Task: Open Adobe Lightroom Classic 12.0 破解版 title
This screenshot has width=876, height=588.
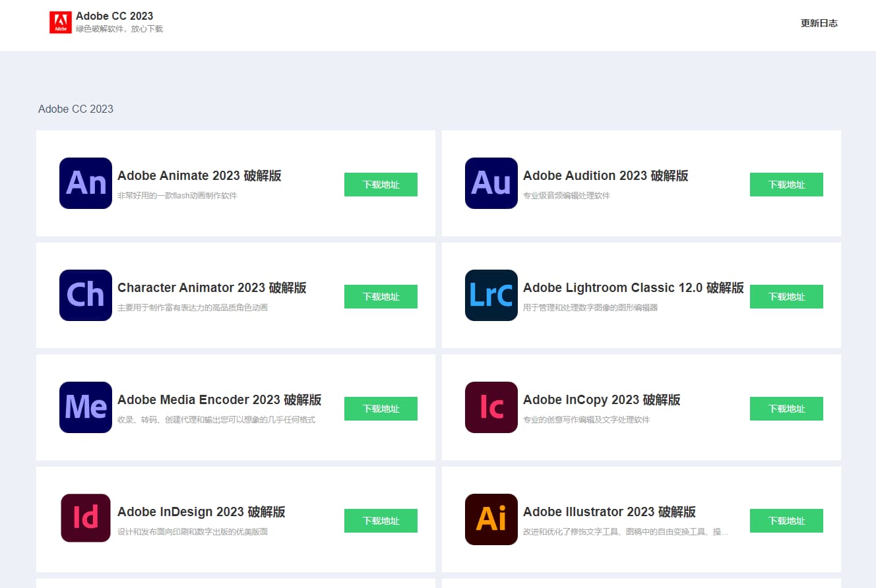Action: [x=633, y=288]
